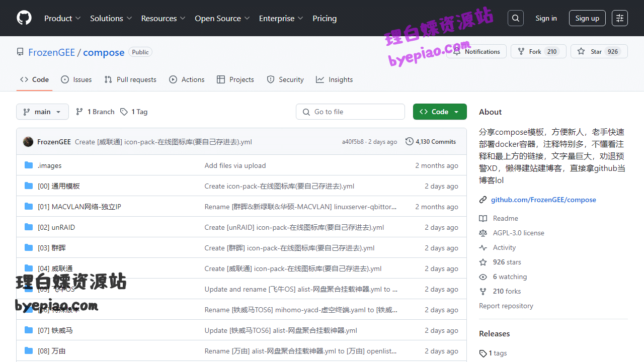Viewport: 644px width, 362px height.
Task: Switch to the Security tab
Action: tap(285, 79)
